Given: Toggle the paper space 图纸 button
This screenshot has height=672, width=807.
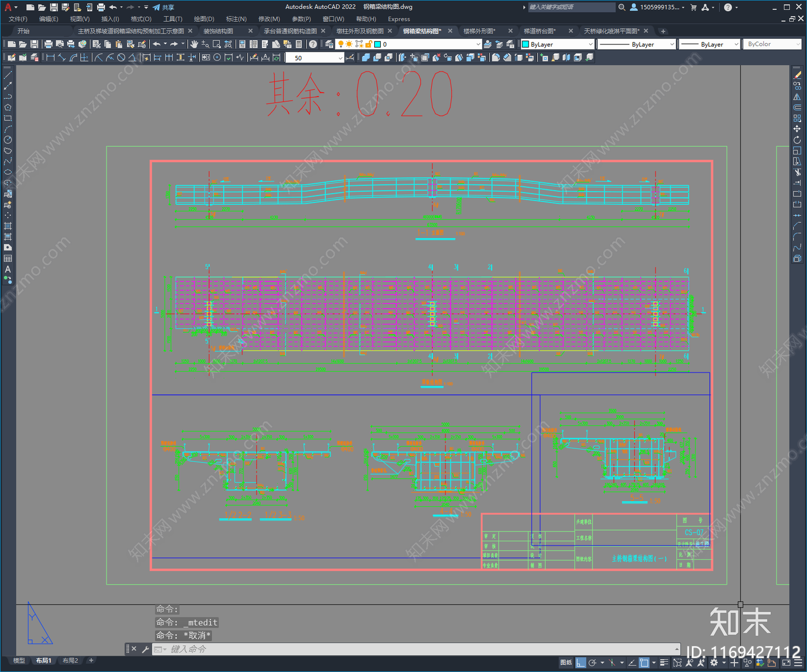Looking at the screenshot, I should [x=566, y=662].
